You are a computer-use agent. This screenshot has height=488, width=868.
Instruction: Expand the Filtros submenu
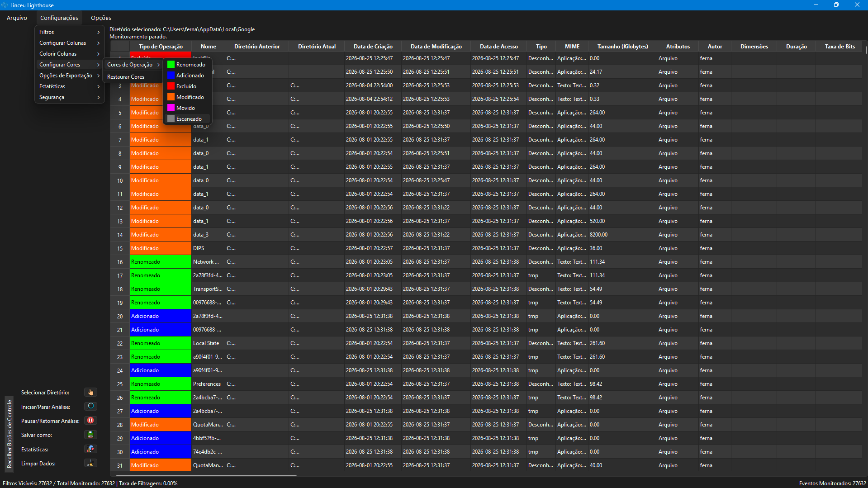click(70, 32)
